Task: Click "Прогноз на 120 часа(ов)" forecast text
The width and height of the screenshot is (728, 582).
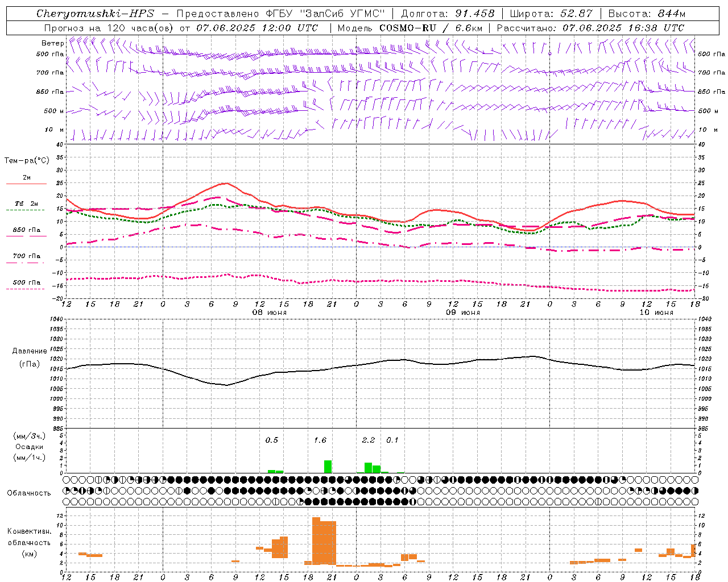Action: (109, 28)
